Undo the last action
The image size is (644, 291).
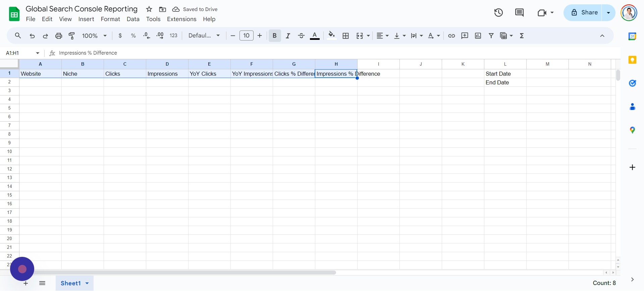pos(32,36)
